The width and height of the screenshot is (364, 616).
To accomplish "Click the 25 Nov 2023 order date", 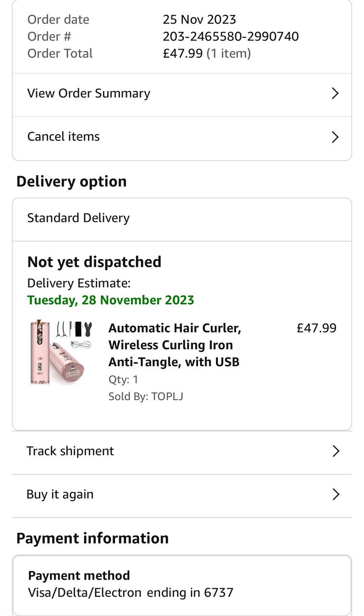I will click(199, 20).
